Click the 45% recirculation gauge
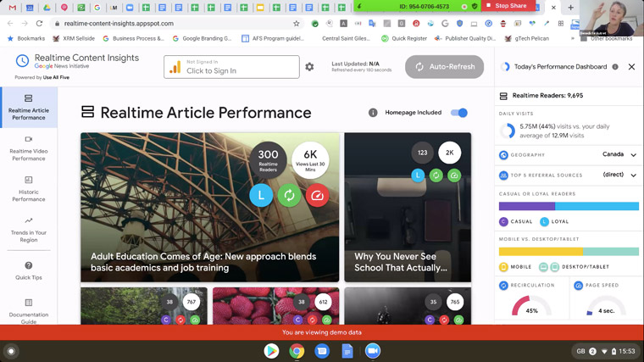This screenshot has width=644, height=362. 531,306
